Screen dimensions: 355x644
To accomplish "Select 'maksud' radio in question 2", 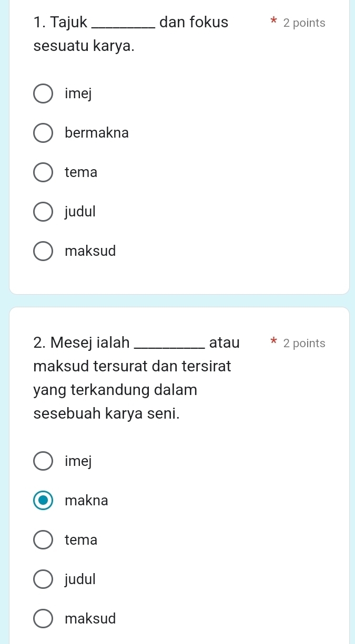I will [43, 619].
